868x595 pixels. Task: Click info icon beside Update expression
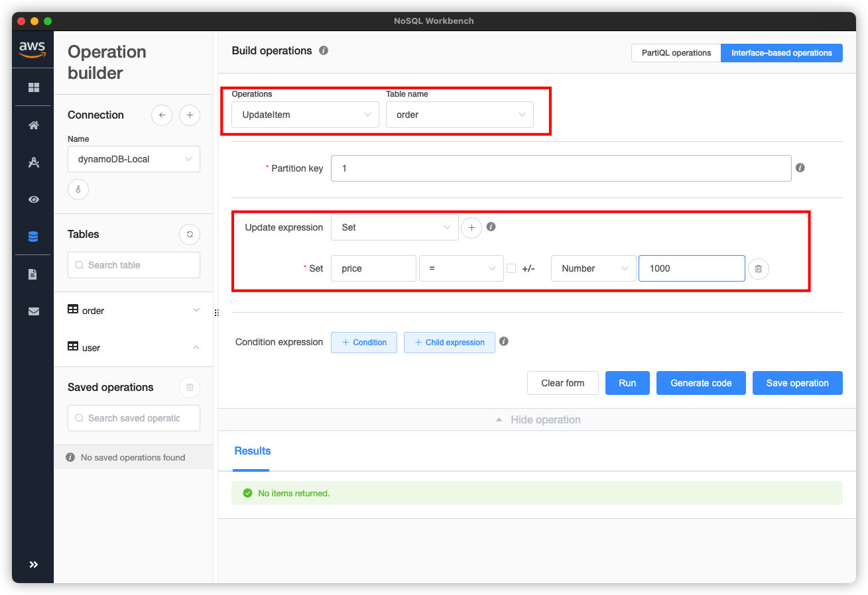click(491, 227)
